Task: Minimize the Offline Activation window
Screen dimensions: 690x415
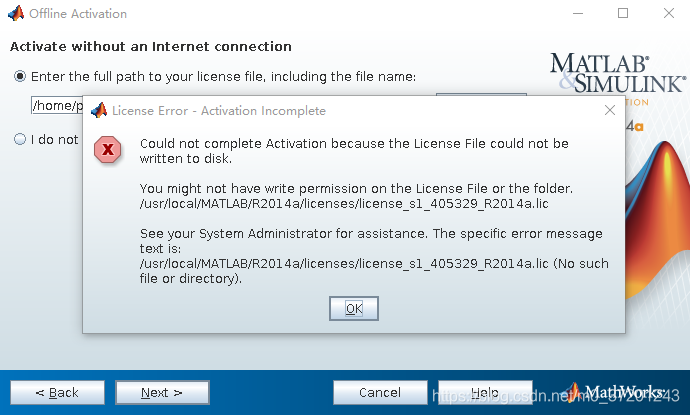Action: (578, 14)
